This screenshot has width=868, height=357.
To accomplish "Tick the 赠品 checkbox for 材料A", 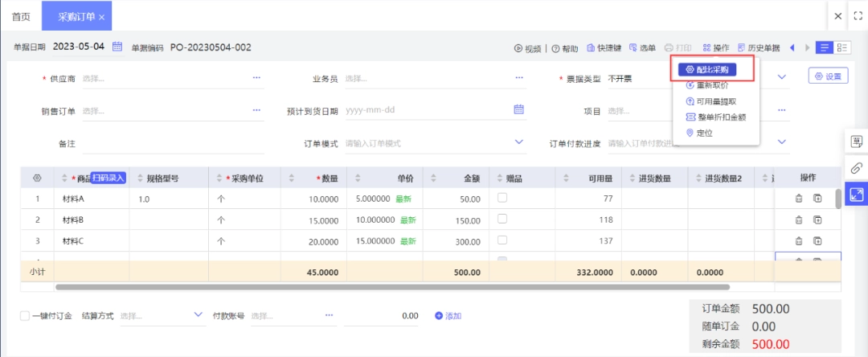I will click(x=502, y=198).
